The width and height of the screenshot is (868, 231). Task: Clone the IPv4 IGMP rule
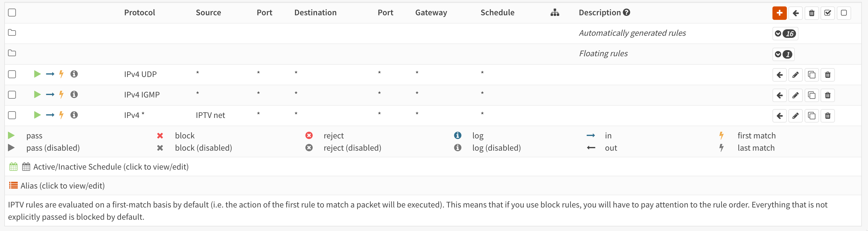click(811, 96)
